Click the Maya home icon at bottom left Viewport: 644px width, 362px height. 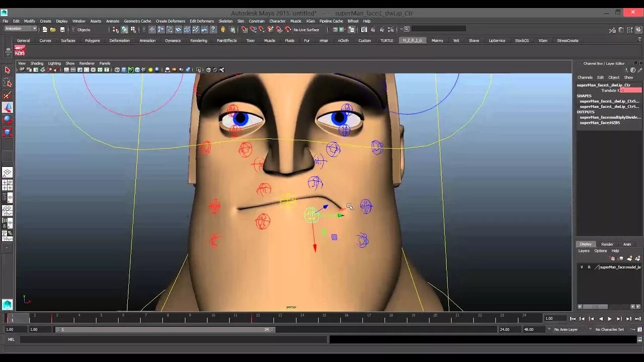tap(7, 304)
